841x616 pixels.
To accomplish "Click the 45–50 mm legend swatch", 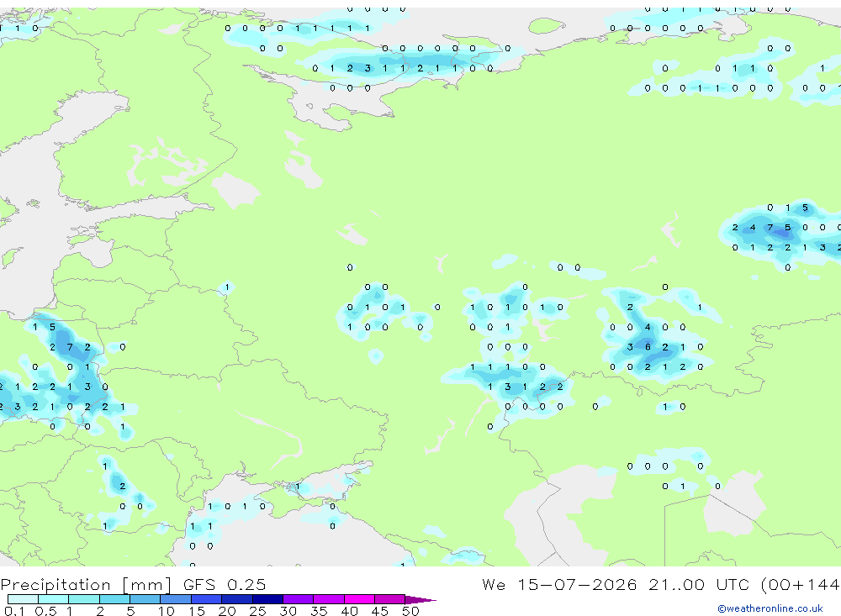I will coord(390,599).
